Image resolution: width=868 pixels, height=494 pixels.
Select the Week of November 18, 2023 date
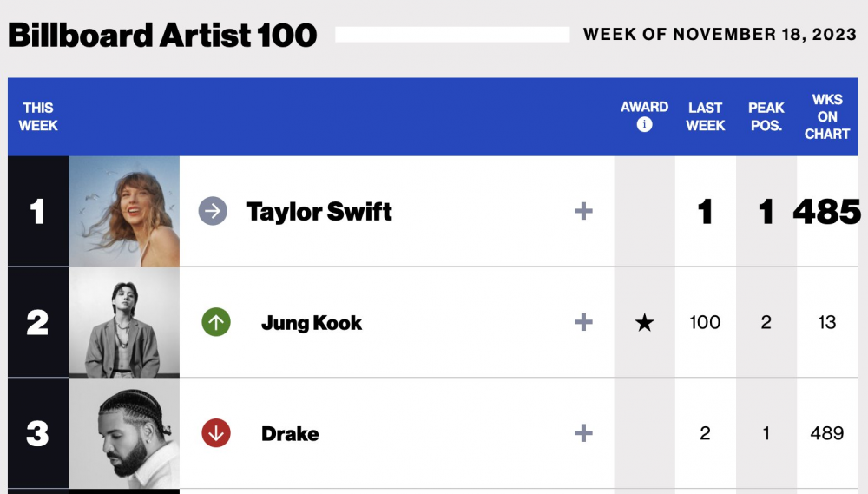click(x=720, y=35)
